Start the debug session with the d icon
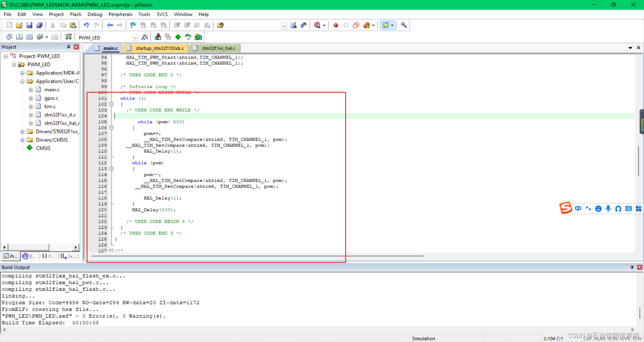This screenshot has height=342, width=644. coord(317,25)
